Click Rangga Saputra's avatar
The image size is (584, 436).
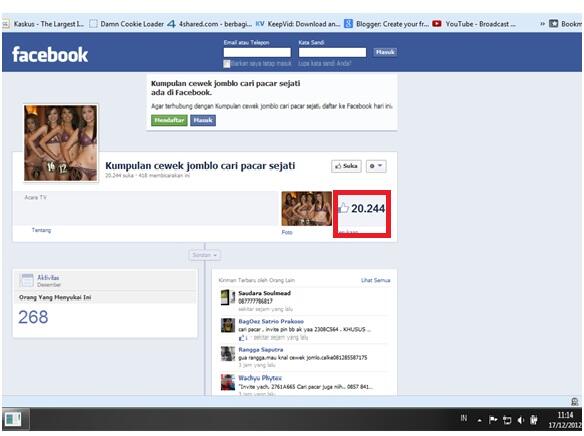(228, 354)
